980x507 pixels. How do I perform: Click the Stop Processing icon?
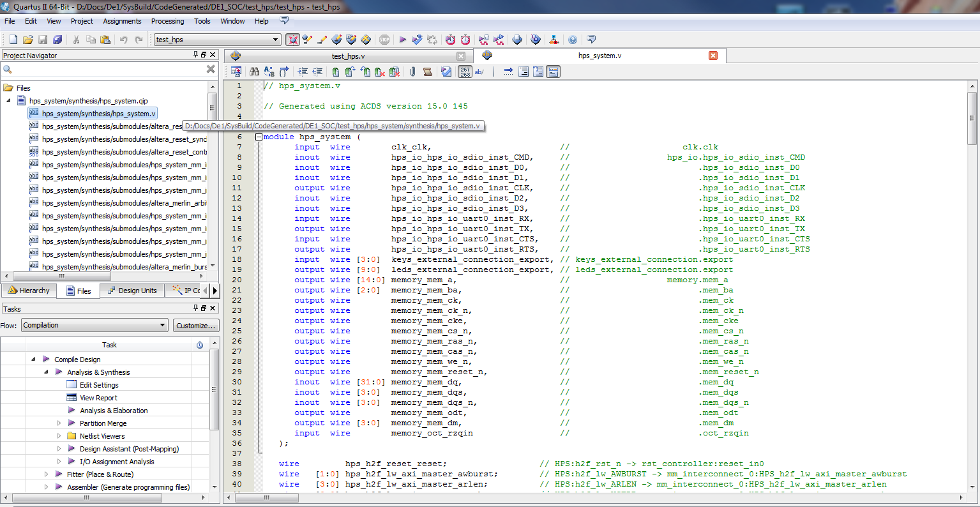coord(384,40)
